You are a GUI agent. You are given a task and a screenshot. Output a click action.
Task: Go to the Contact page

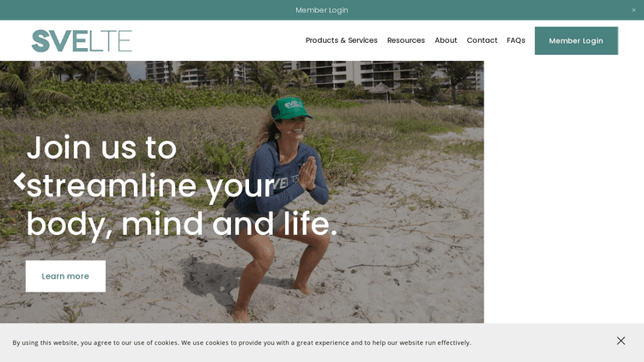pyautogui.click(x=482, y=40)
